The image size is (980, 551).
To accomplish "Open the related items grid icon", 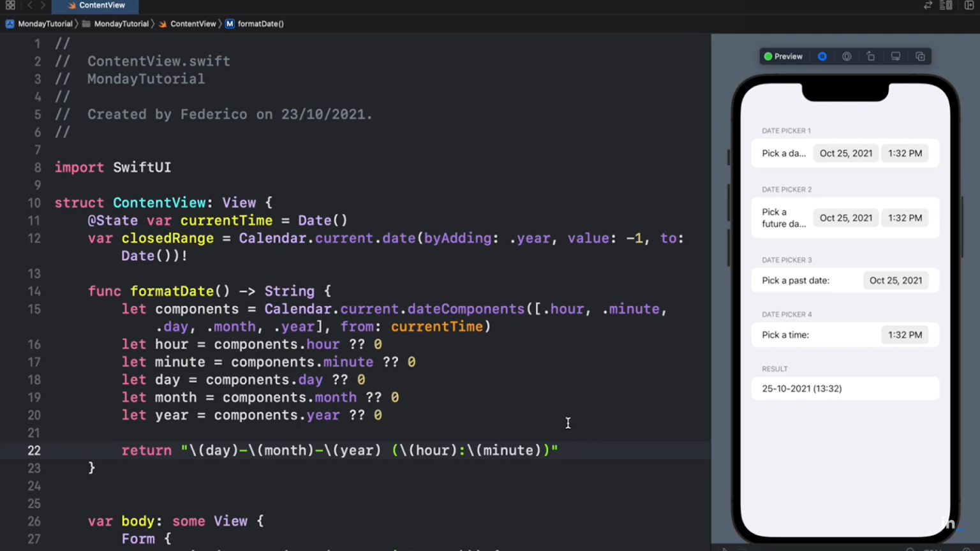I will click(10, 5).
